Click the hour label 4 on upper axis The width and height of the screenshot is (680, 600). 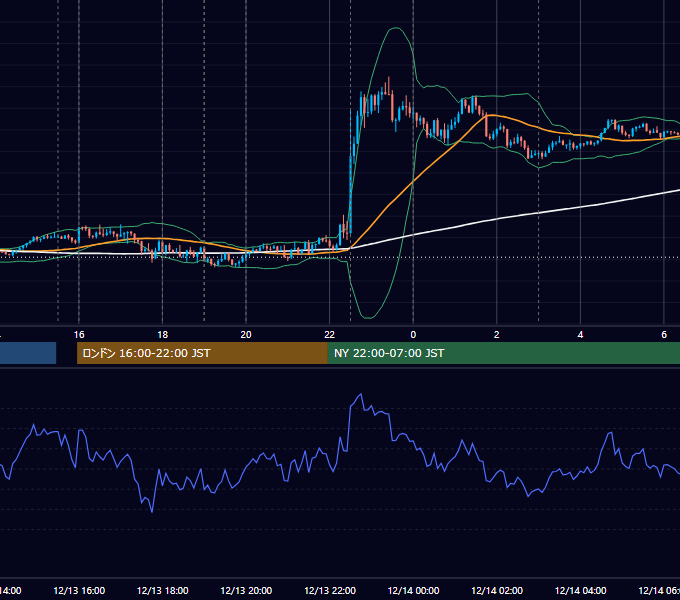[580, 334]
